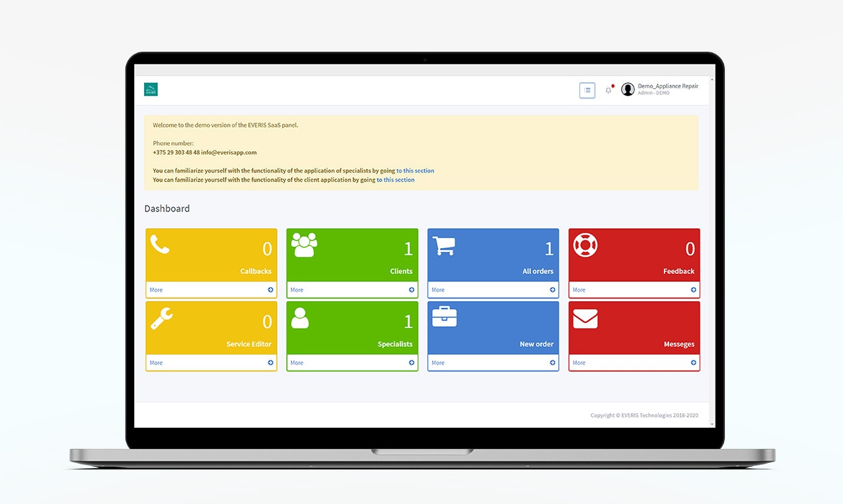The height and width of the screenshot is (504, 843).
Task: Click the EVERIS logo in header
Action: 151,90
